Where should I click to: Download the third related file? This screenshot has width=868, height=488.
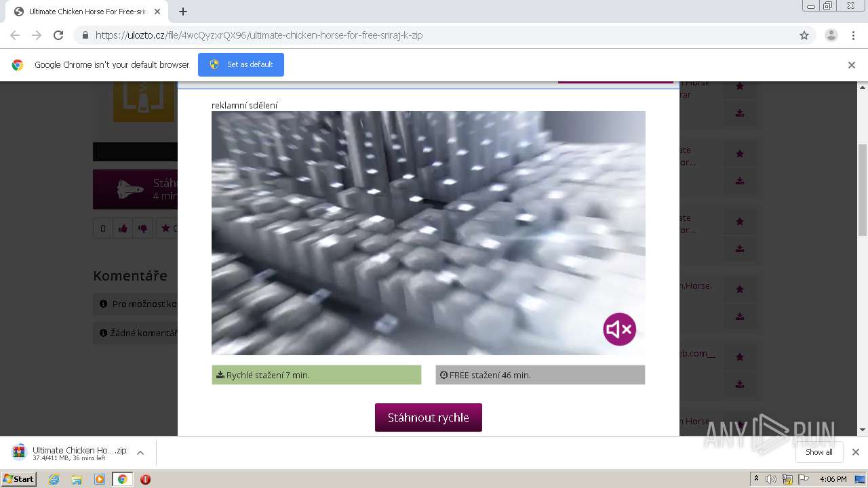[740, 249]
